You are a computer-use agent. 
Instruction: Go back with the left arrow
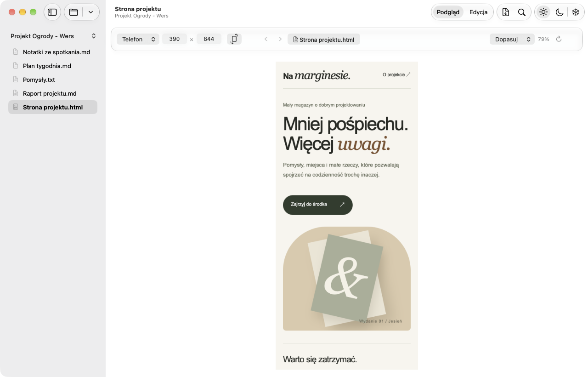[x=266, y=39]
